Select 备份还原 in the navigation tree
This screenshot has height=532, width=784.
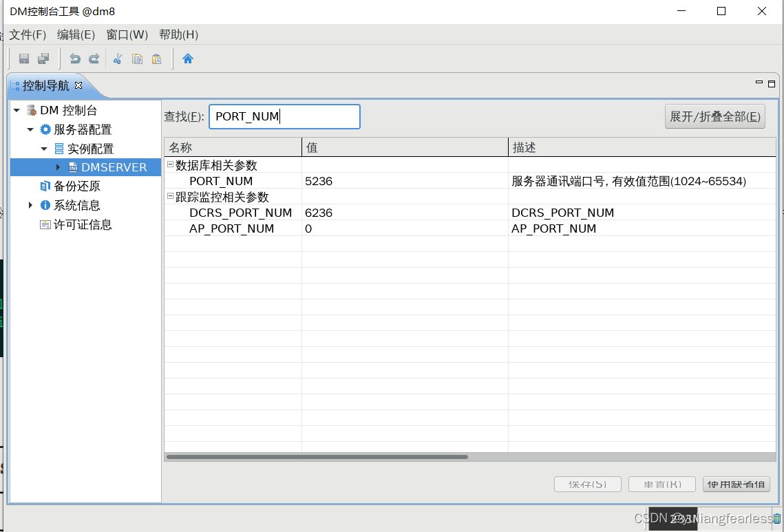[x=78, y=186]
